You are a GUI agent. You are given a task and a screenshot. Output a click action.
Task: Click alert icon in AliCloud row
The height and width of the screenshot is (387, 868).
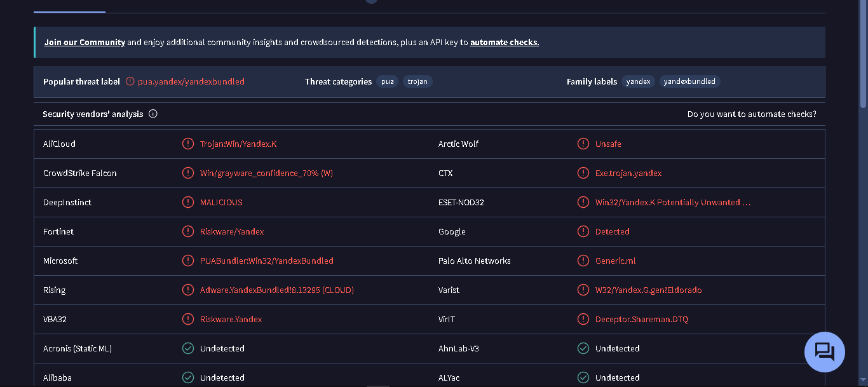pos(188,144)
